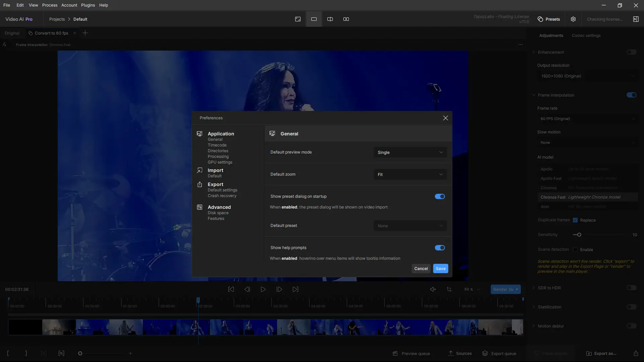Viewport: 644px width, 362px height.
Task: Toggle Show preset dialog on startup
Action: click(x=440, y=196)
